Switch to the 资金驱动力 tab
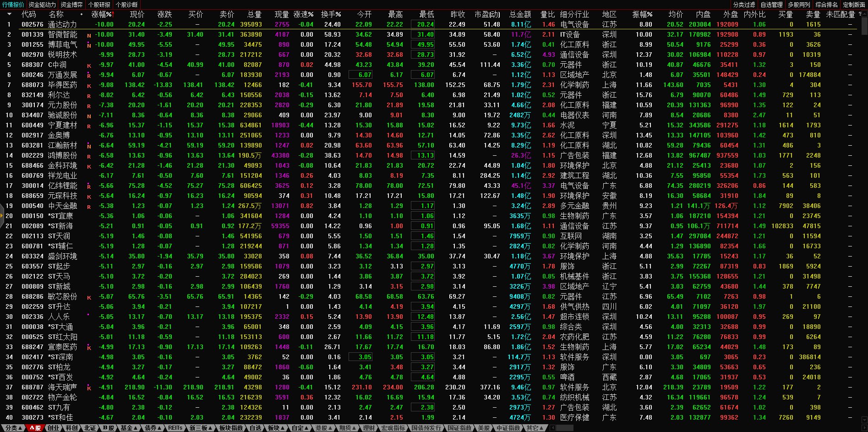868x432 pixels. (42, 5)
